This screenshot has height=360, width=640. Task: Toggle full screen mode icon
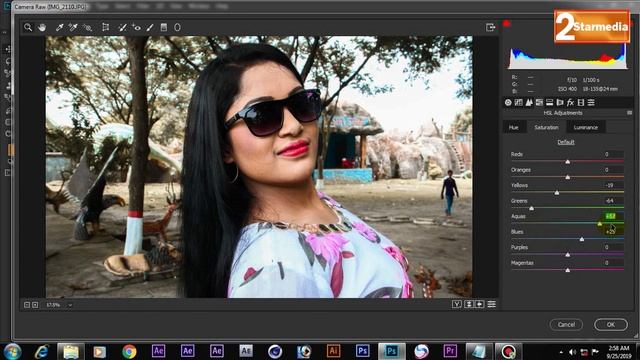coord(491,27)
